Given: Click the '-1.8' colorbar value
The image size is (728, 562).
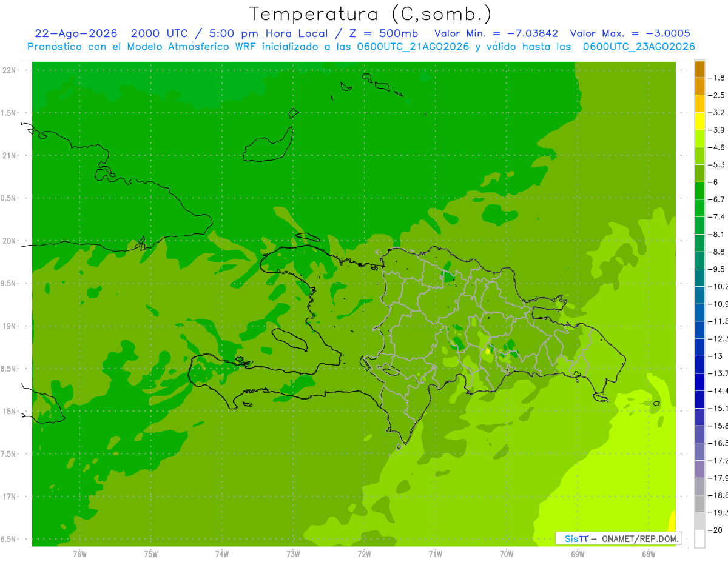Looking at the screenshot, I should pos(716,78).
